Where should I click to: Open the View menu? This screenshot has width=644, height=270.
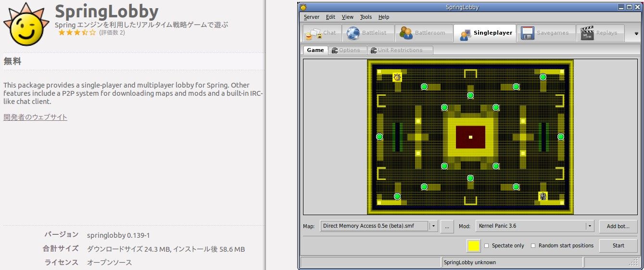pos(347,17)
